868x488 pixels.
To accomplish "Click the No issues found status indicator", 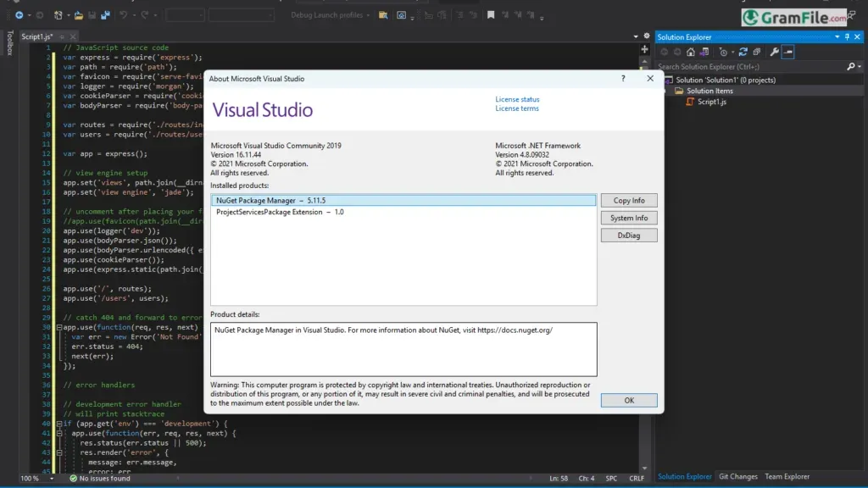I will (x=100, y=479).
